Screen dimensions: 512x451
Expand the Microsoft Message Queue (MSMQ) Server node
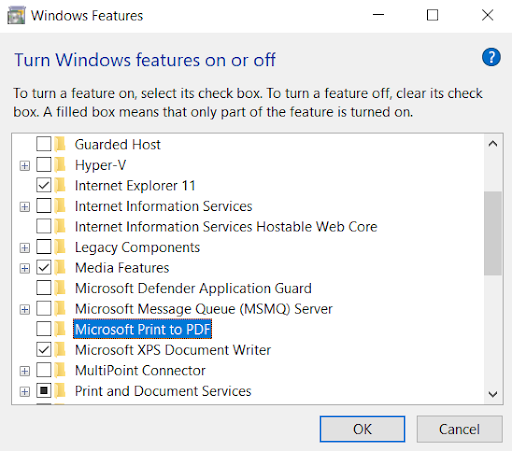(25, 310)
